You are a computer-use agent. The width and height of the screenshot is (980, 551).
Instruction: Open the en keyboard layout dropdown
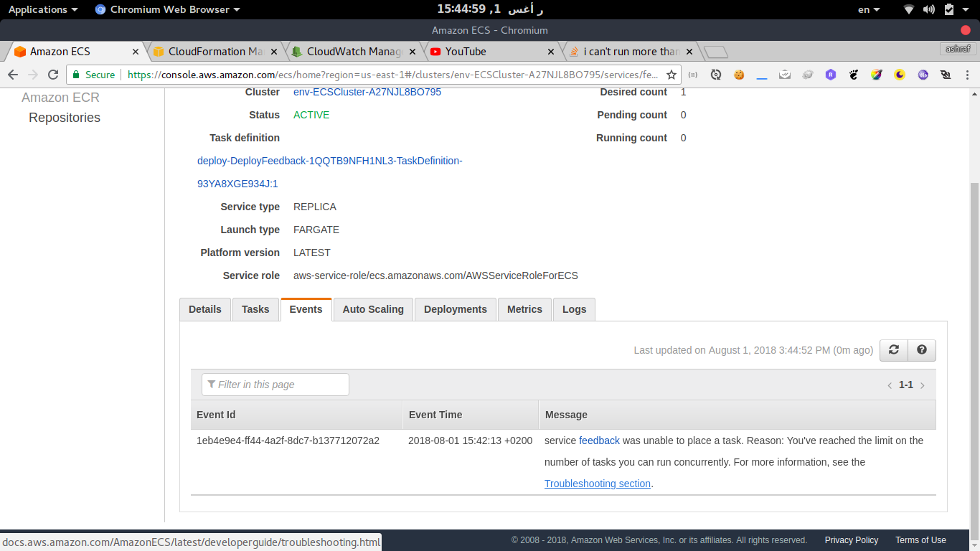[869, 9]
